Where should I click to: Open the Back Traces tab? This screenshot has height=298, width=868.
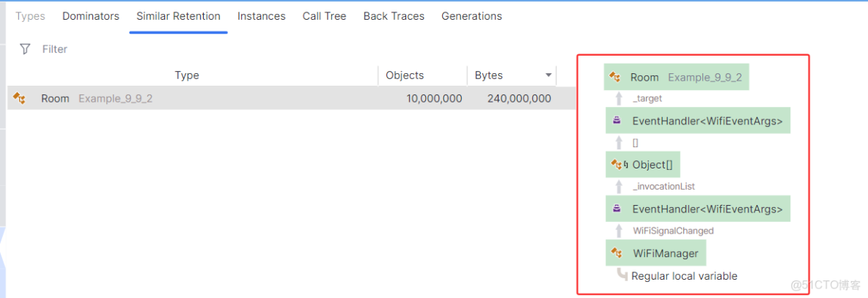pyautogui.click(x=394, y=16)
